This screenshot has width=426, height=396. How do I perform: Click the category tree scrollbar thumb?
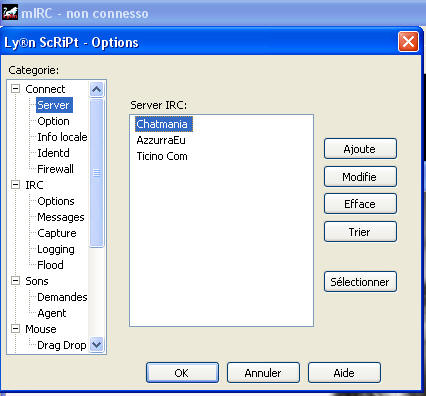point(97,173)
